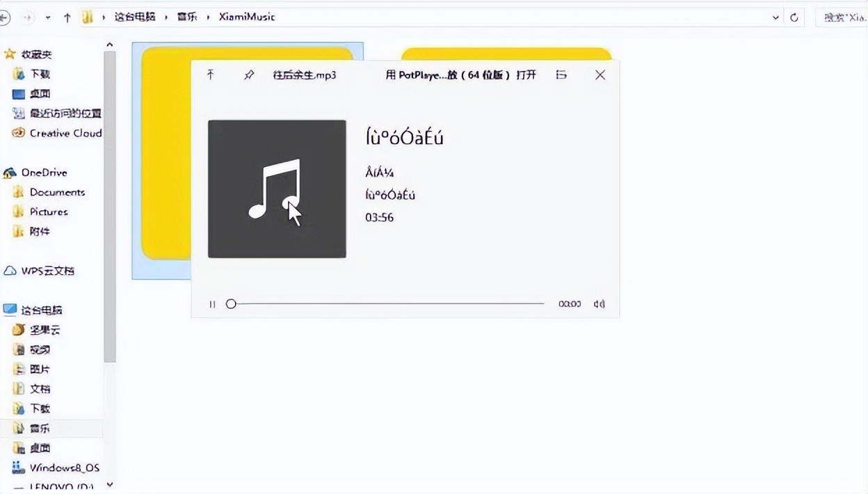
Task: Open the popout window icon near close button
Action: 561,74
